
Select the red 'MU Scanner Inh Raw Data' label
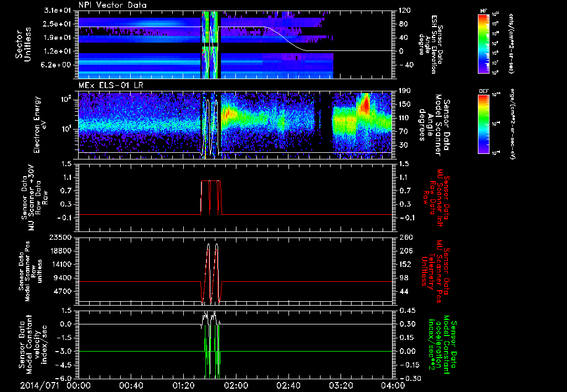[436, 198]
